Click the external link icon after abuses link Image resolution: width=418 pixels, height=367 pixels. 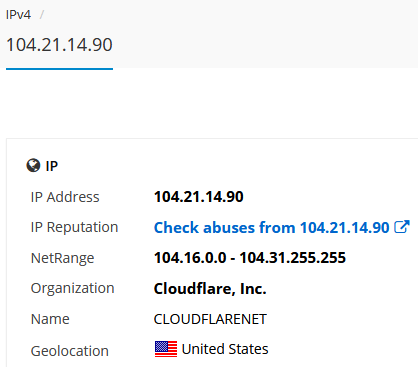point(402,227)
